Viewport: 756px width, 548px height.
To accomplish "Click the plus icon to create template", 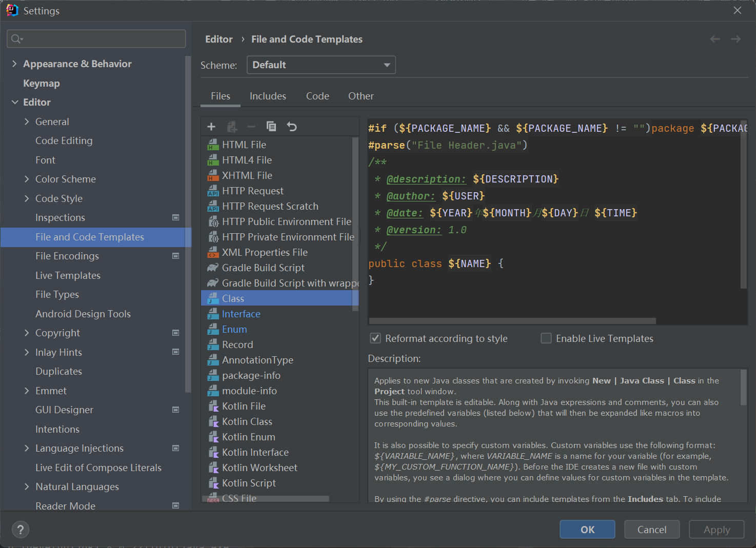I will 211,127.
